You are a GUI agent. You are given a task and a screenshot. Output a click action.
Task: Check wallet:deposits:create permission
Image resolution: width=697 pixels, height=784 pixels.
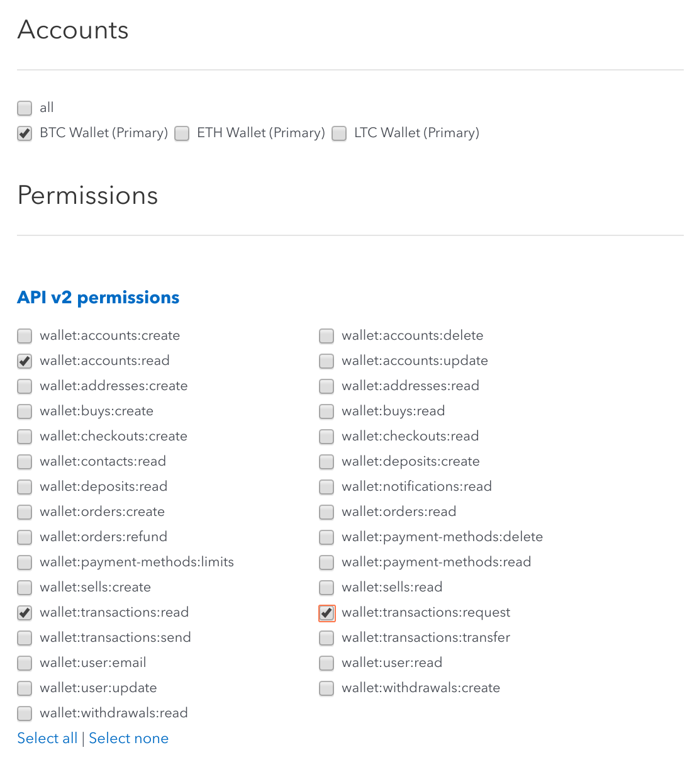326,462
